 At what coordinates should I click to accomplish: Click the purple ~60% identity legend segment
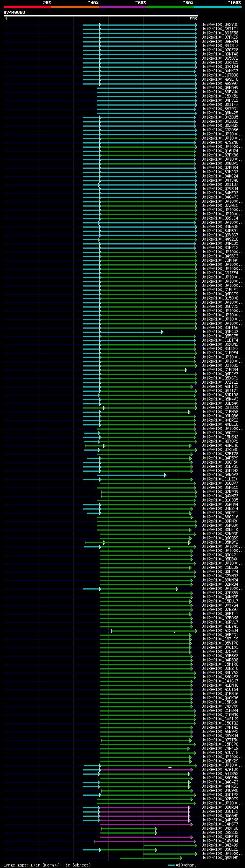(122, 7)
